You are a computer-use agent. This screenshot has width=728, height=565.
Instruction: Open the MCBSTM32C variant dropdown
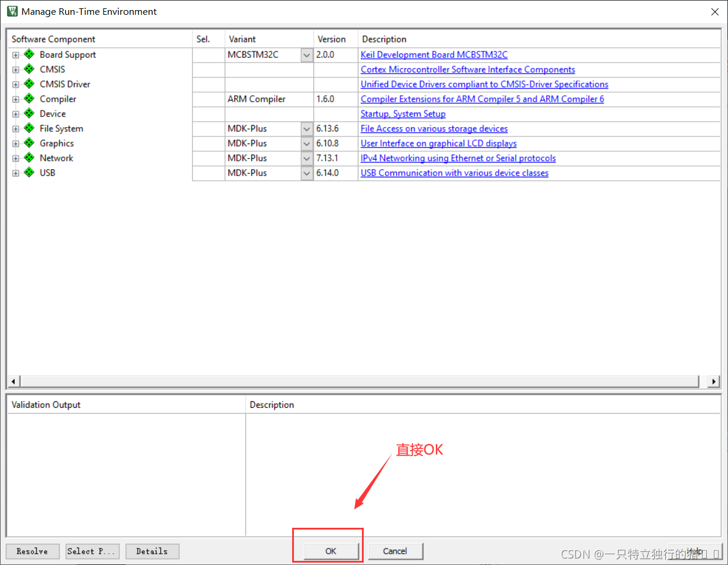pos(307,55)
